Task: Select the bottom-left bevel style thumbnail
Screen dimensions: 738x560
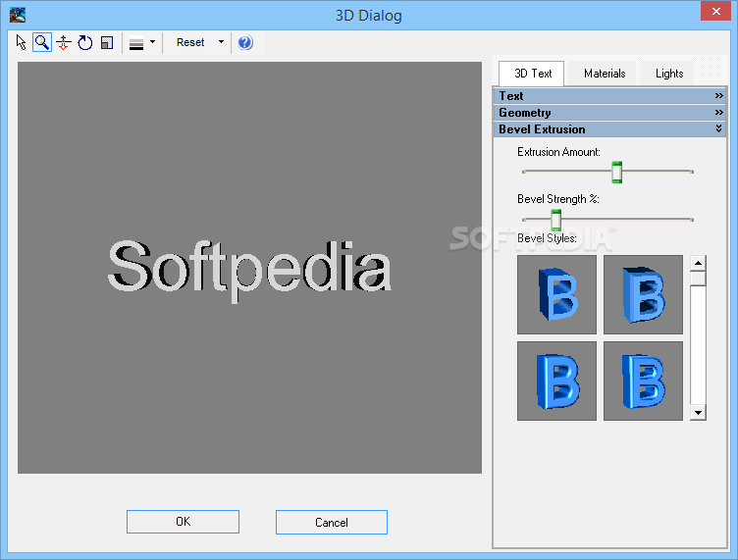Action: click(x=556, y=381)
